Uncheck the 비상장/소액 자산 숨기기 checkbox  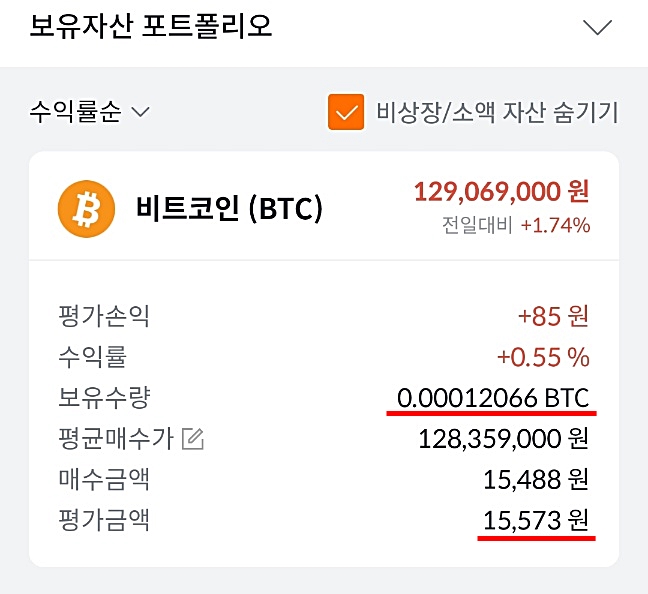click(345, 112)
